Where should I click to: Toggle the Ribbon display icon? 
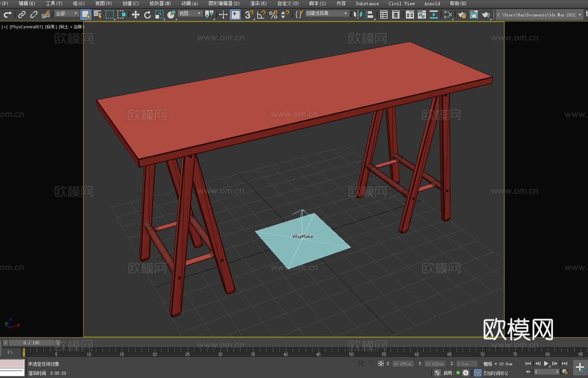click(x=410, y=14)
